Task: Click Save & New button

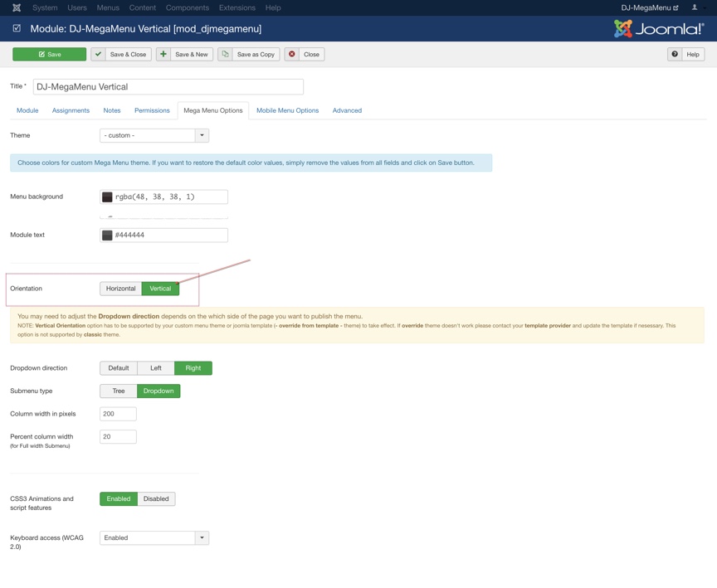Action: 185,54
